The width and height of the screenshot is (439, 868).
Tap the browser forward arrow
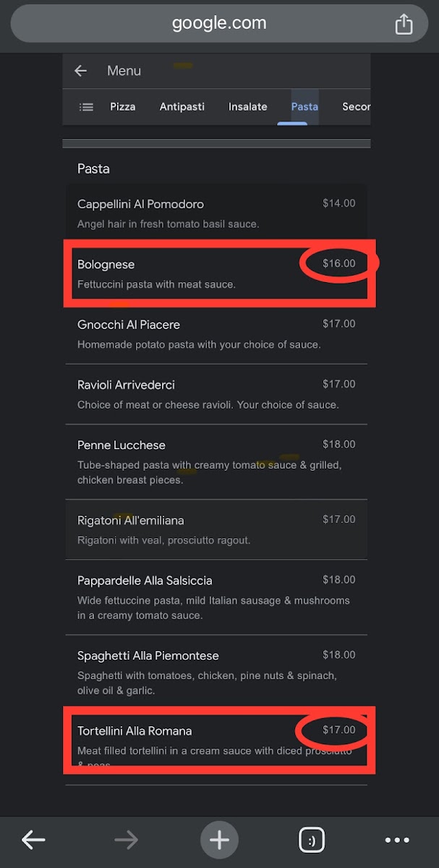pos(126,840)
